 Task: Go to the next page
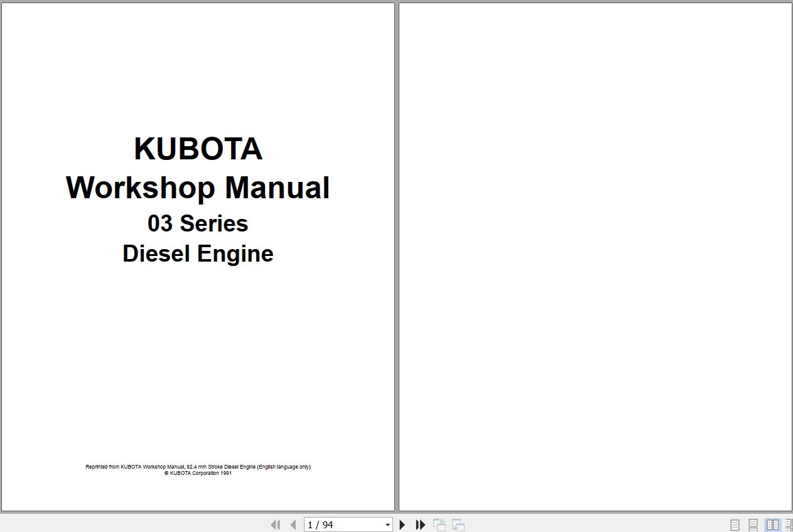[402, 525]
